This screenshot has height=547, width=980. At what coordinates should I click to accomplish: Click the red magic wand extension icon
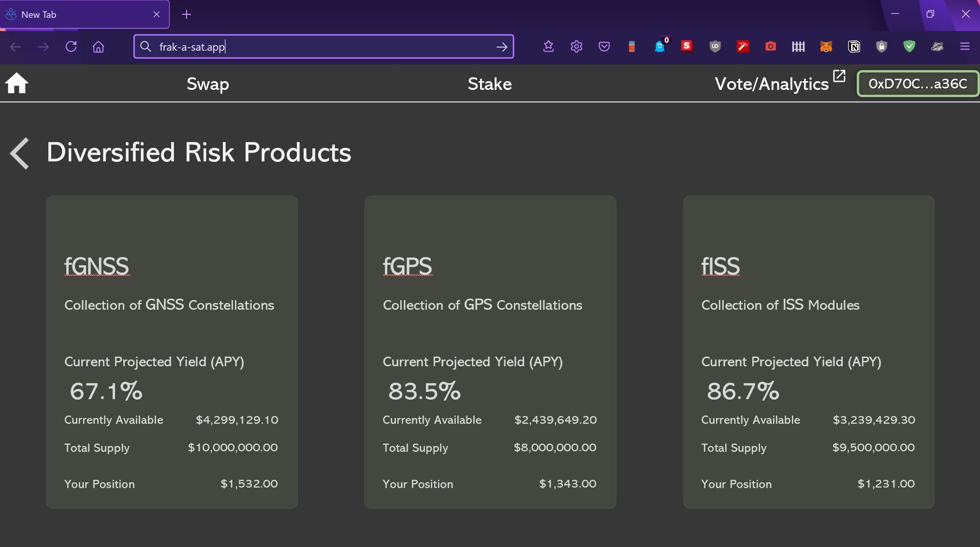pyautogui.click(x=743, y=46)
